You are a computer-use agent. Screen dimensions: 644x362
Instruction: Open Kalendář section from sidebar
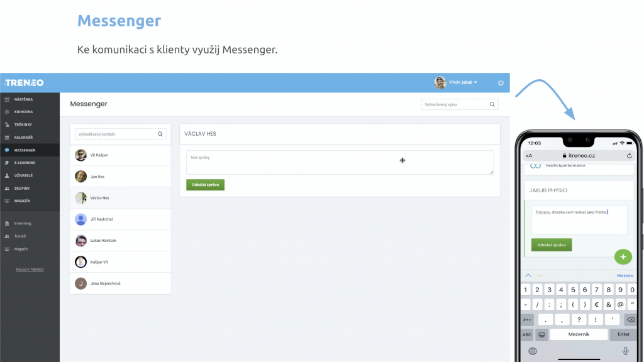[x=23, y=137]
